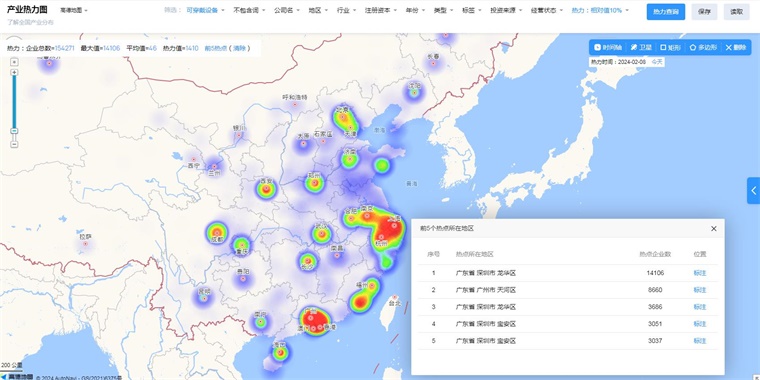Click the 海口 hotspot marker

tap(279, 352)
